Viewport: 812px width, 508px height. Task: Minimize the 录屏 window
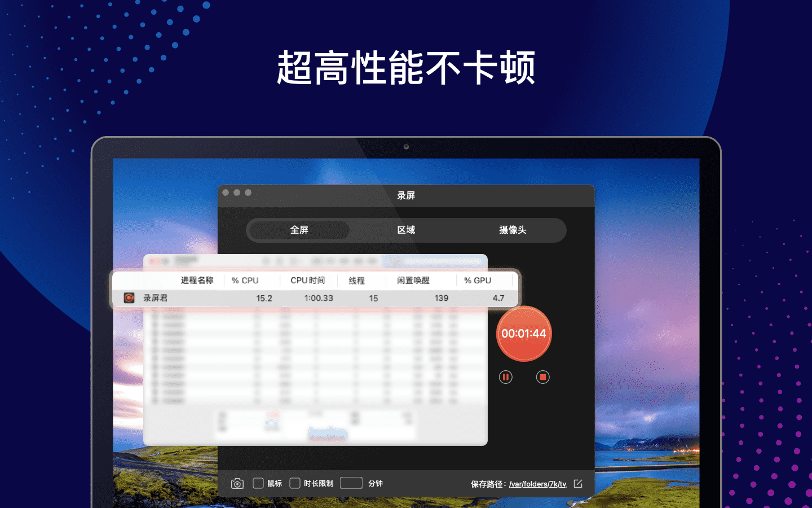pos(237,192)
